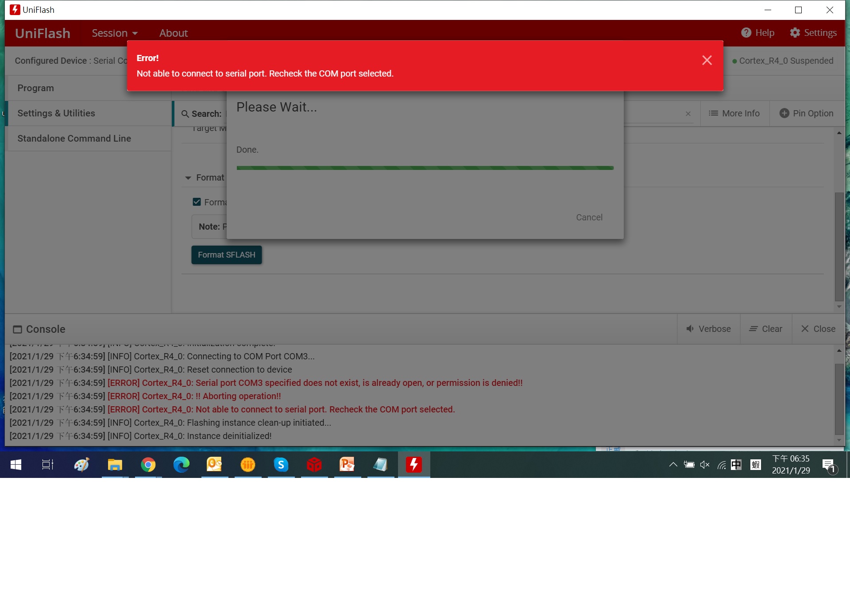
Task: Open the About menu
Action: tap(174, 33)
